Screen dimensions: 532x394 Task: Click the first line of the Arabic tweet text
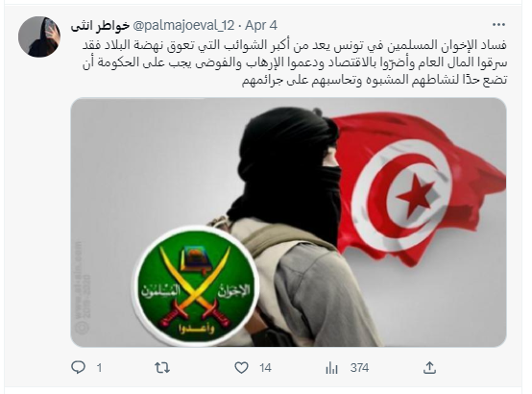click(295, 45)
